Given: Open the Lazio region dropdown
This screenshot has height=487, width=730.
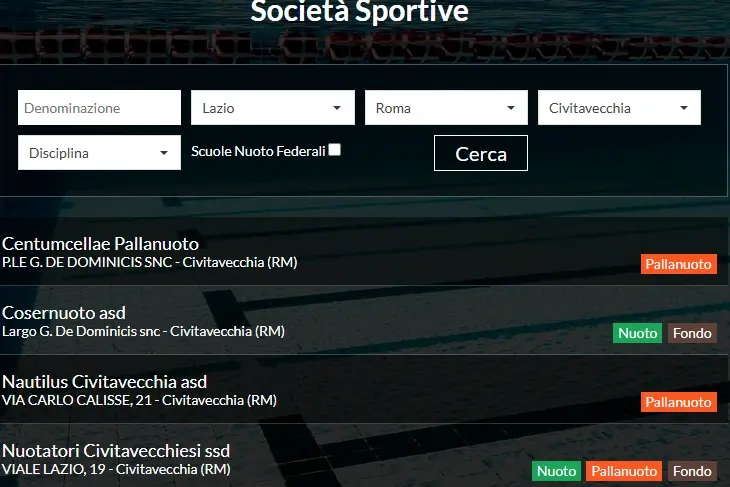Looking at the screenshot, I should (273, 108).
